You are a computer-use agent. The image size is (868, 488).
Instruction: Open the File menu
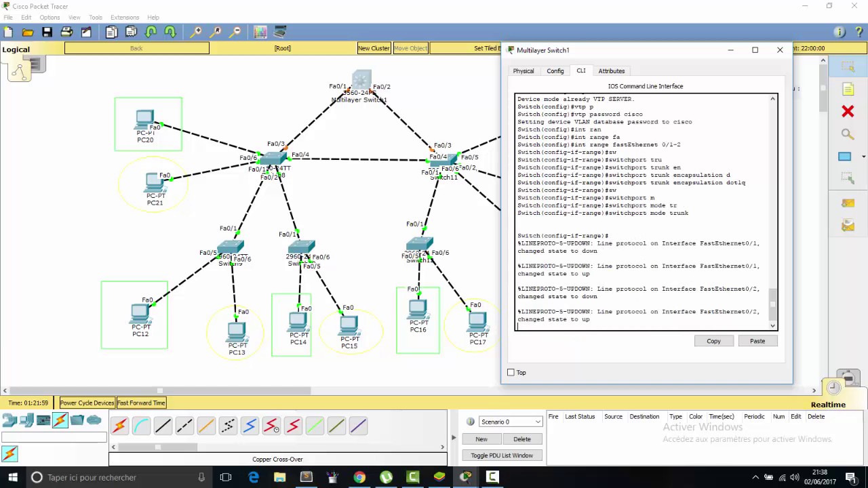tap(8, 17)
